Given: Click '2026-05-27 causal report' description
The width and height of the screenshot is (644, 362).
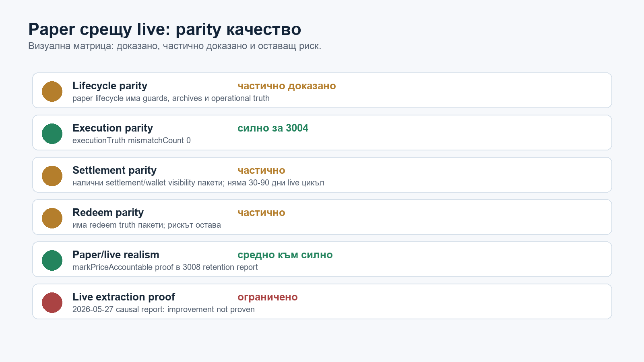Looking at the screenshot, I should coord(163,310).
